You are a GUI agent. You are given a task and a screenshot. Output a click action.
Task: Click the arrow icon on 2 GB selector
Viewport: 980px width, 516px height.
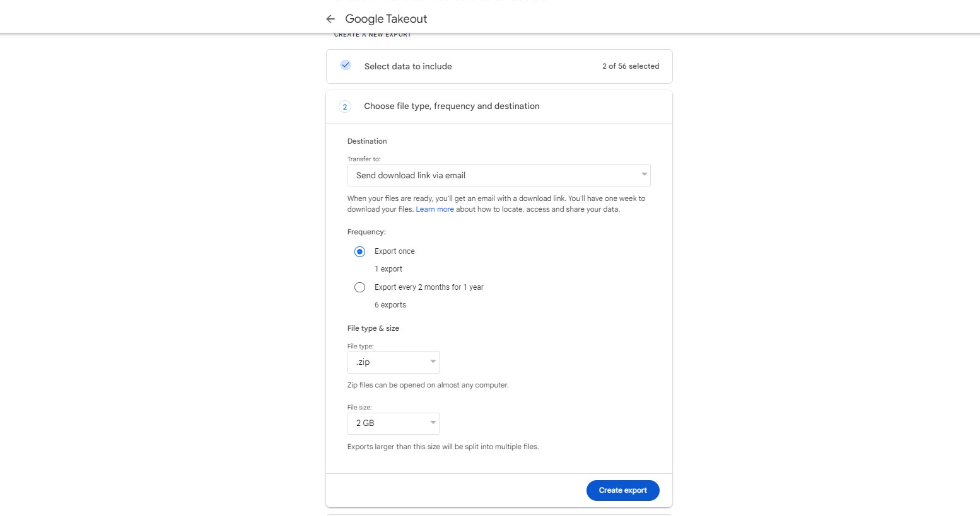coord(433,423)
